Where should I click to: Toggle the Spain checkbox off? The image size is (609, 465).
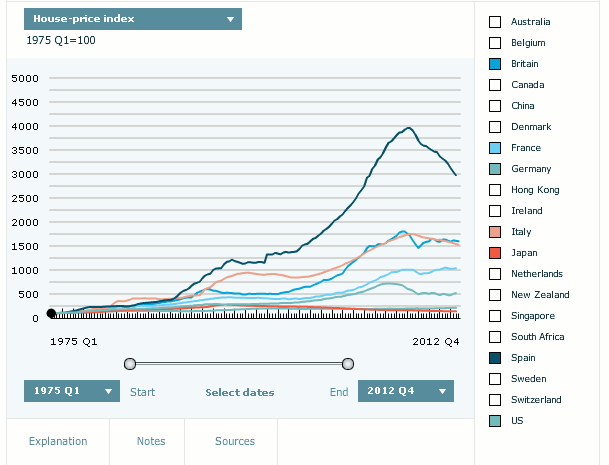click(494, 358)
